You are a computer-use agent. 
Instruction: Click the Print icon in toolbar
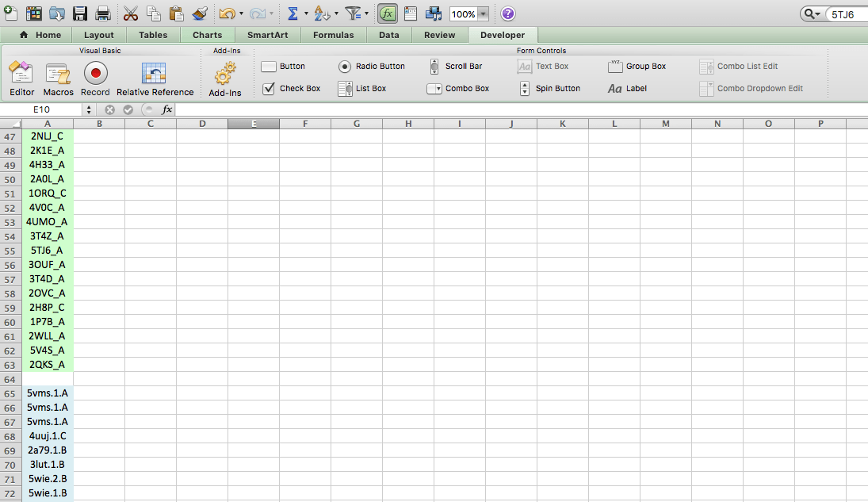coord(103,13)
